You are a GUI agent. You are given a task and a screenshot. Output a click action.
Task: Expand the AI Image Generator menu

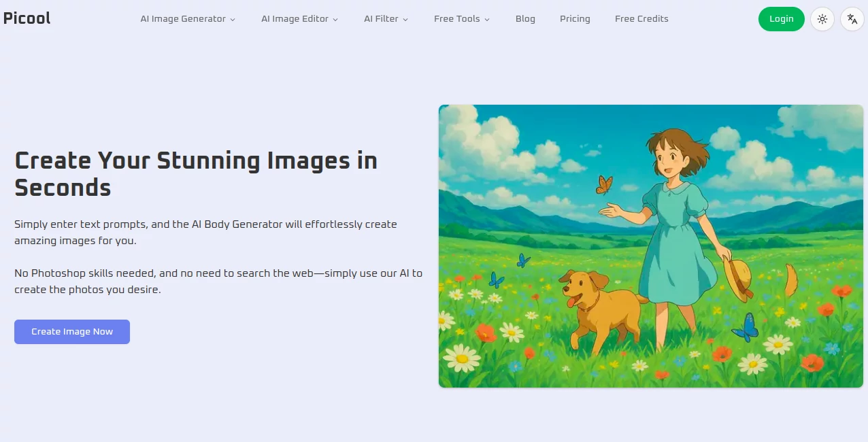pos(188,19)
